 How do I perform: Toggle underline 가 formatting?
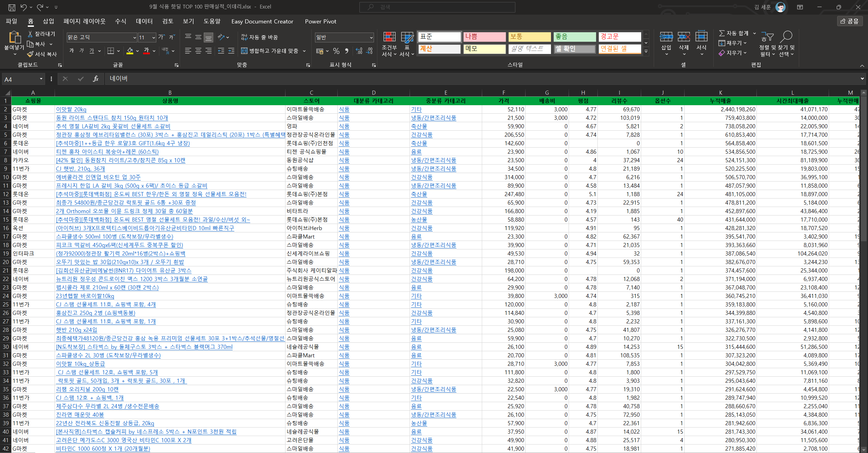click(92, 51)
